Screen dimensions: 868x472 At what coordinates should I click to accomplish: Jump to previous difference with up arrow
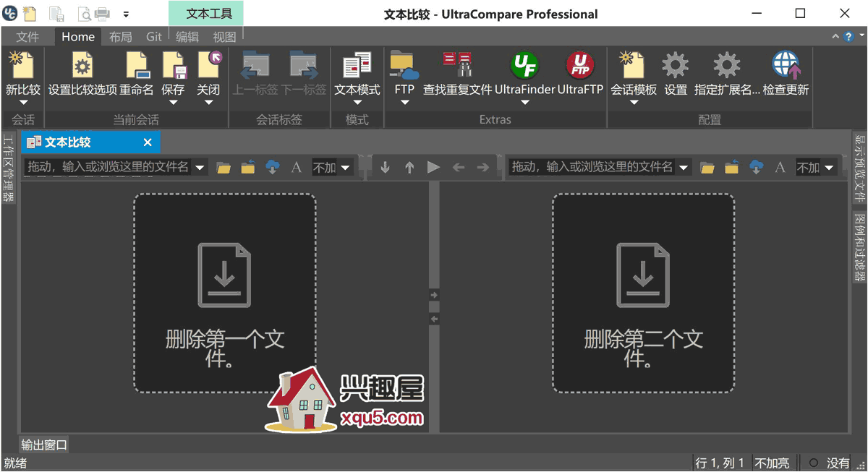409,168
